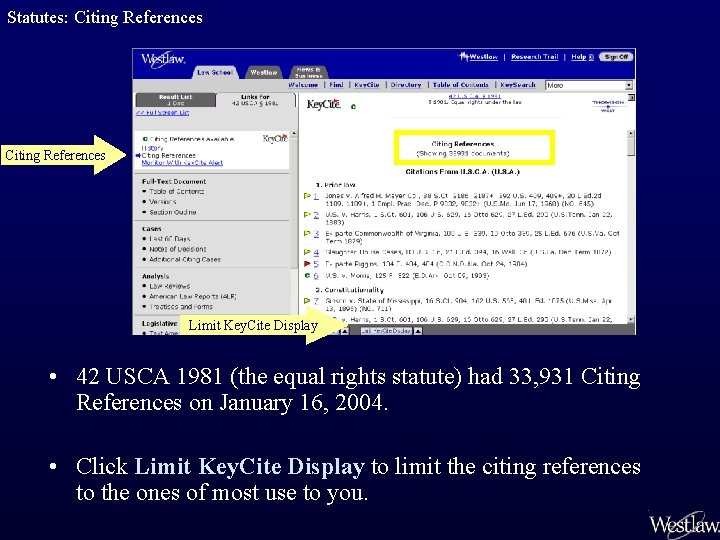Open Law Reviews under Analysis
The height and width of the screenshot is (540, 720).
[x=169, y=286]
